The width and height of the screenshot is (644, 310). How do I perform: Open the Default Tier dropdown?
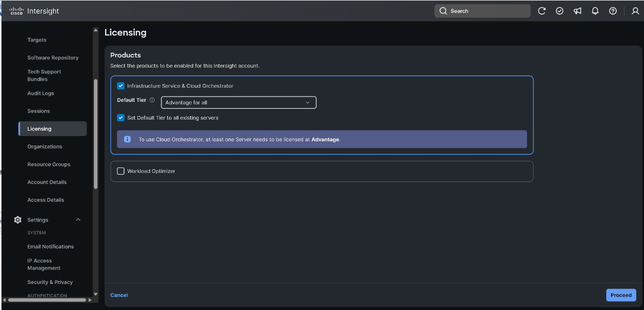click(x=239, y=102)
